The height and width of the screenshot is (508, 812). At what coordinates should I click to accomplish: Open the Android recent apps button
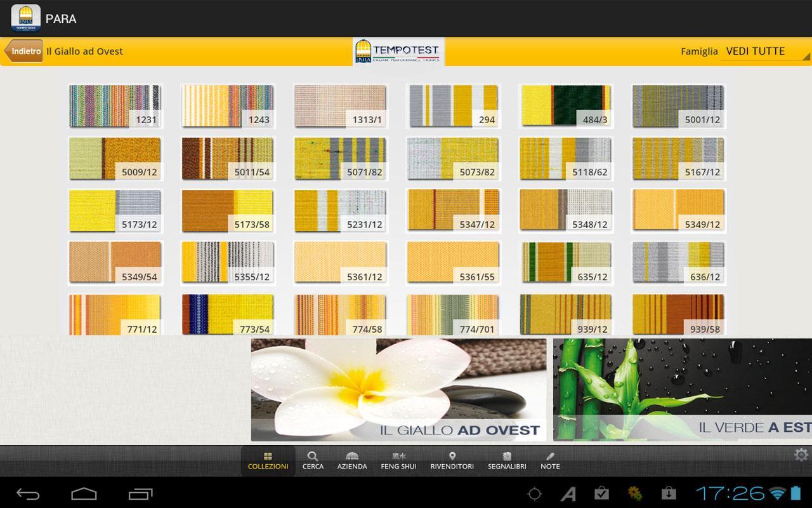[140, 493]
